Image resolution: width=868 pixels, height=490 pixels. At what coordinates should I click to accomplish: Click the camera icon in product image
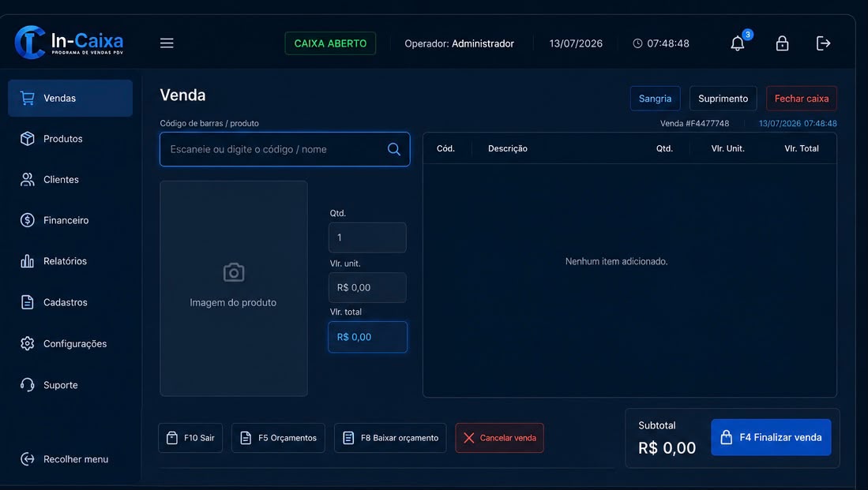point(234,272)
